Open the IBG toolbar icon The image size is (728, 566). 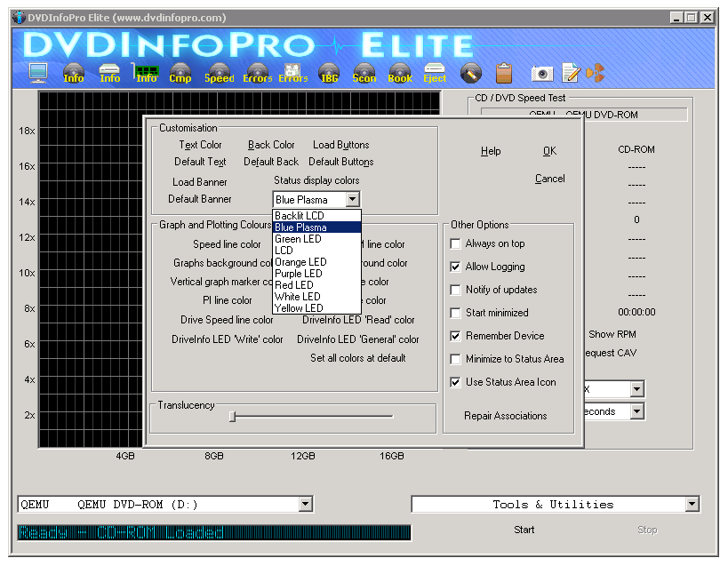[329, 73]
